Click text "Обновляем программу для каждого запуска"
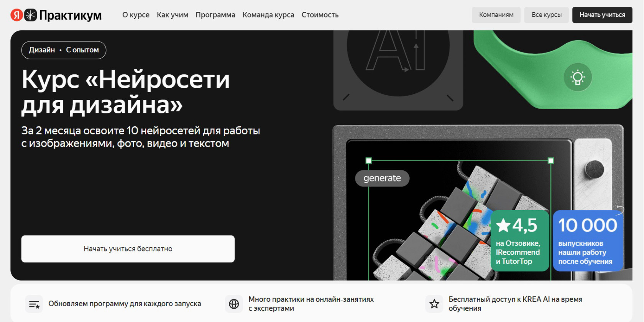Screen dimensions: 644x322 click(x=125, y=304)
